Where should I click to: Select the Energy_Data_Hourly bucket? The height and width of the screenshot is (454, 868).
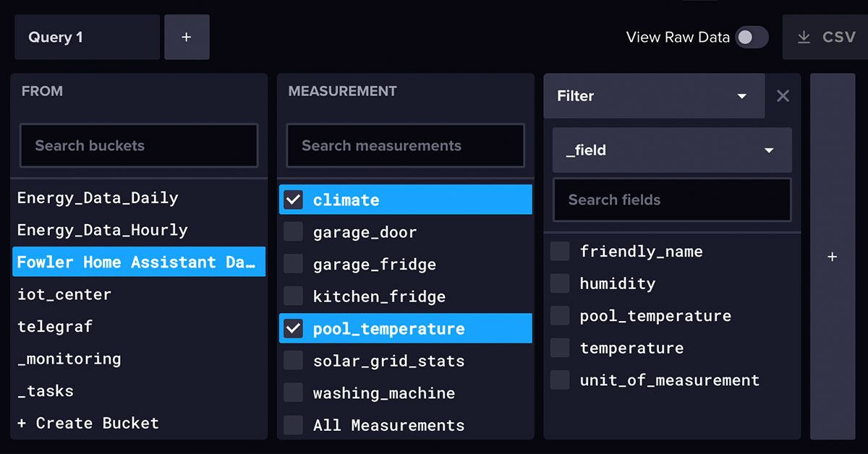(139, 230)
